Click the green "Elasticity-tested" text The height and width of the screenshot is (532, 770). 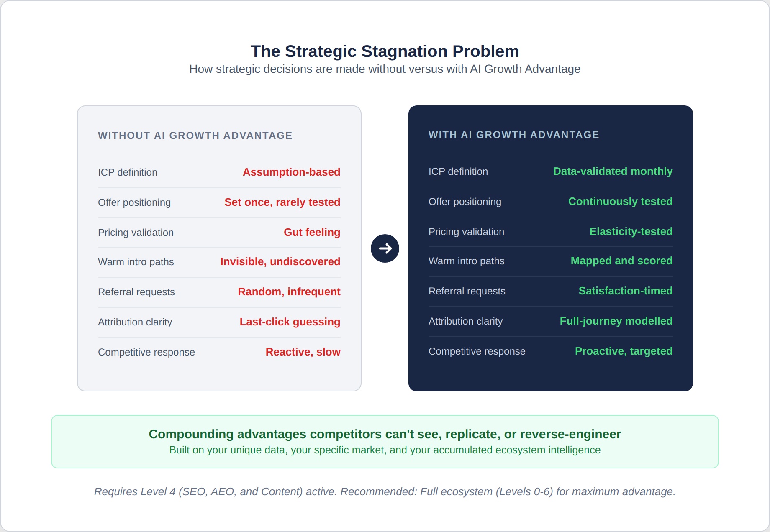tap(631, 232)
